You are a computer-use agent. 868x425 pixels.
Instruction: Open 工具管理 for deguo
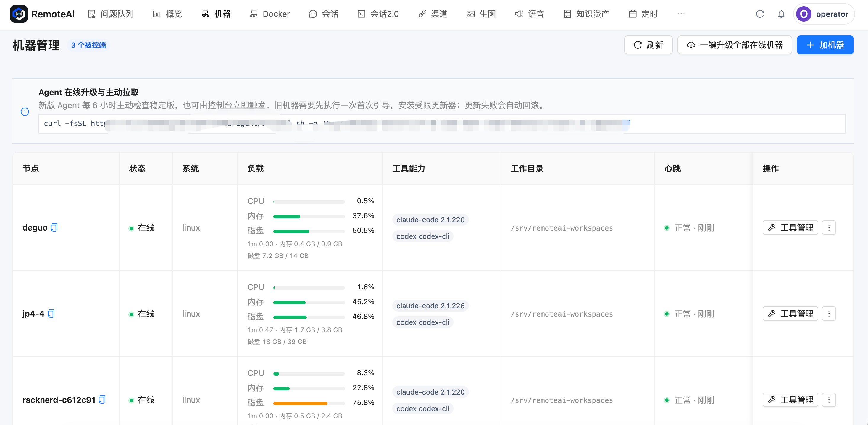(790, 228)
